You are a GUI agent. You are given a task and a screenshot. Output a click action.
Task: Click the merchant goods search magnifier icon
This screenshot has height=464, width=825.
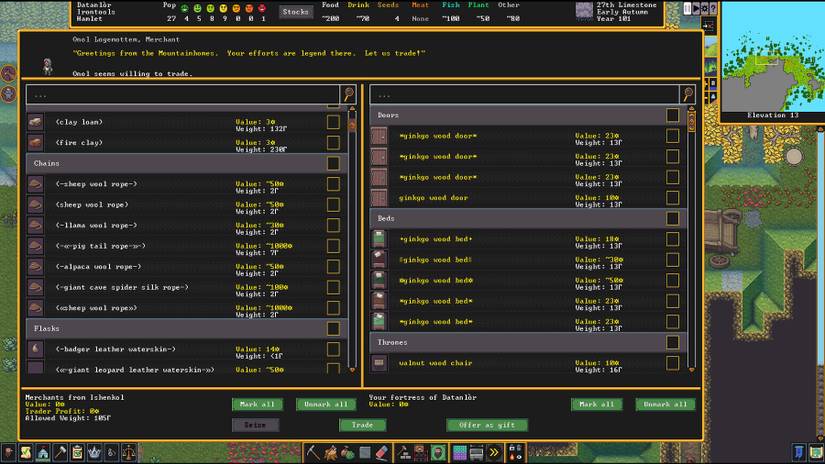349,95
